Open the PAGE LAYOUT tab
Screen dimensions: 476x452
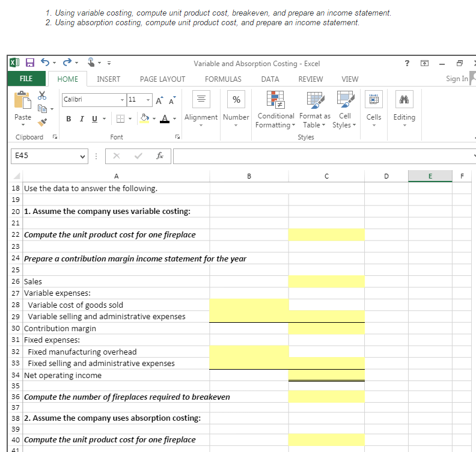[x=162, y=79]
